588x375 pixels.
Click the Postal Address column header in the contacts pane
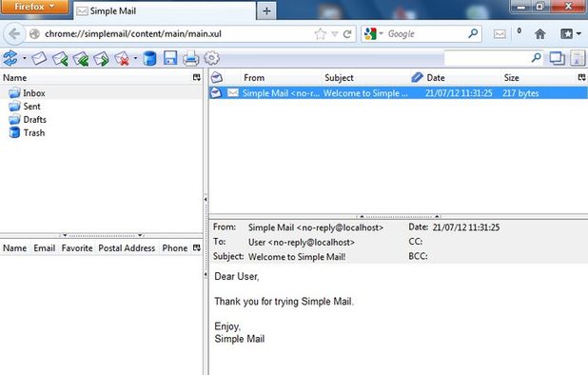click(127, 247)
